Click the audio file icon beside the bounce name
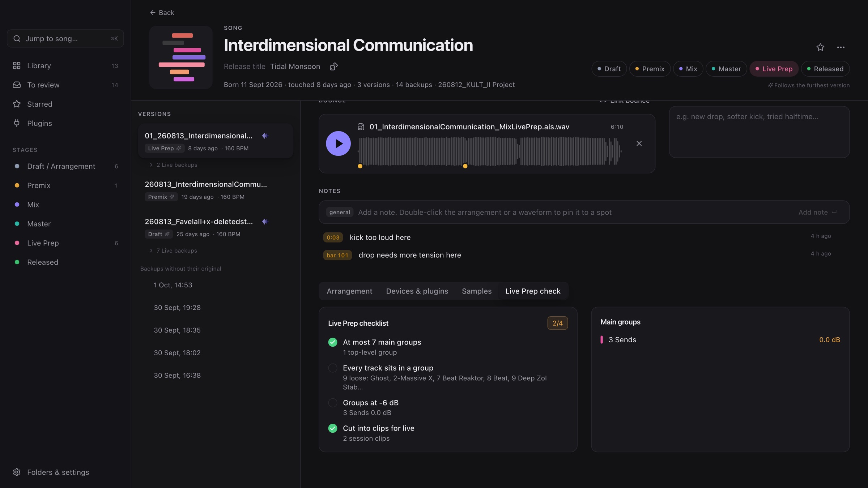Viewport: 868px width, 488px height. coord(361,127)
